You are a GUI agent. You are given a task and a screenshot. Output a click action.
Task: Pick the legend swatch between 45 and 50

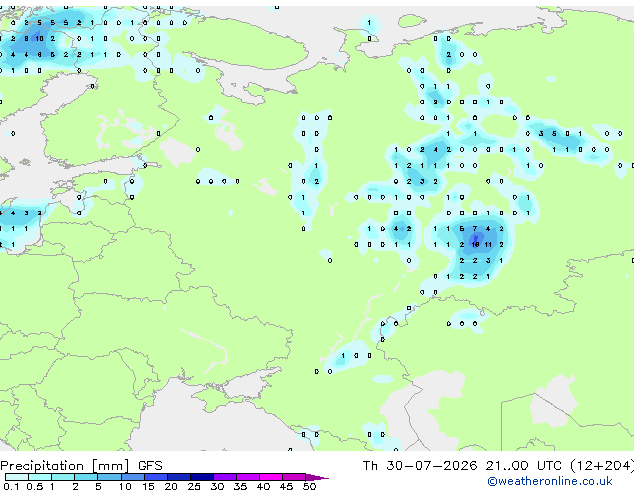pos(294,477)
